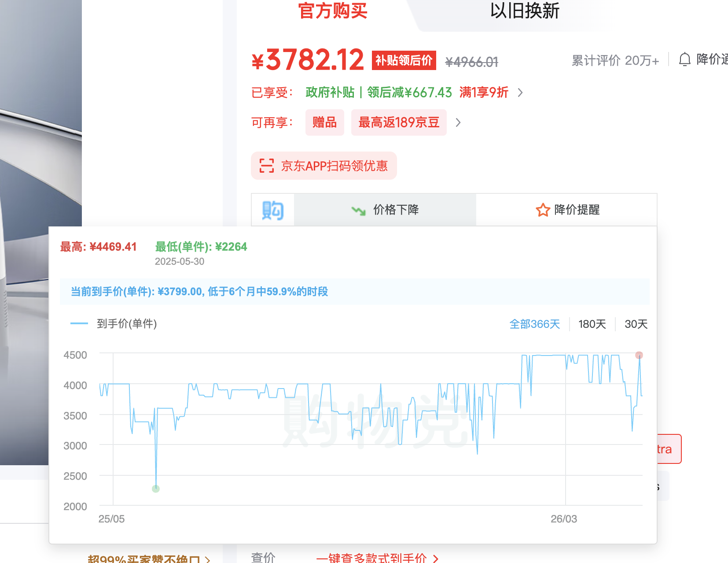Toggle the 到手价(单件) legend line
The image size is (728, 563).
click(114, 324)
